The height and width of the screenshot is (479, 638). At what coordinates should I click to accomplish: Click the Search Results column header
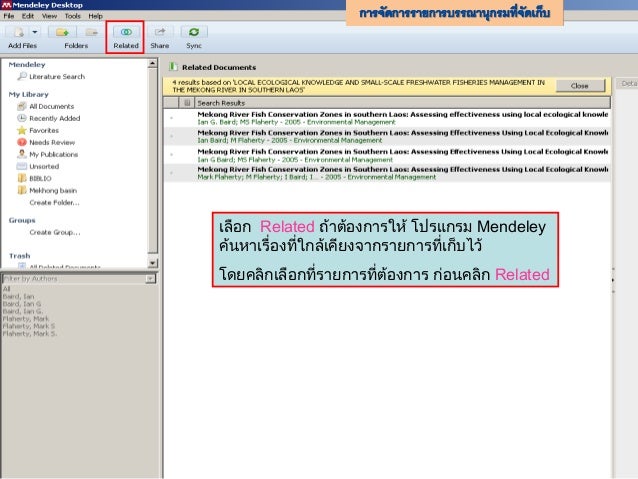point(402,103)
